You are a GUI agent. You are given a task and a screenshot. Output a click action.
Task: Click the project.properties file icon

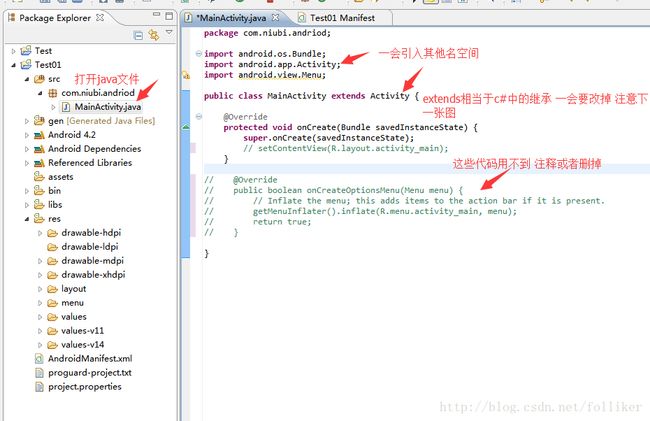pyautogui.click(x=39, y=387)
